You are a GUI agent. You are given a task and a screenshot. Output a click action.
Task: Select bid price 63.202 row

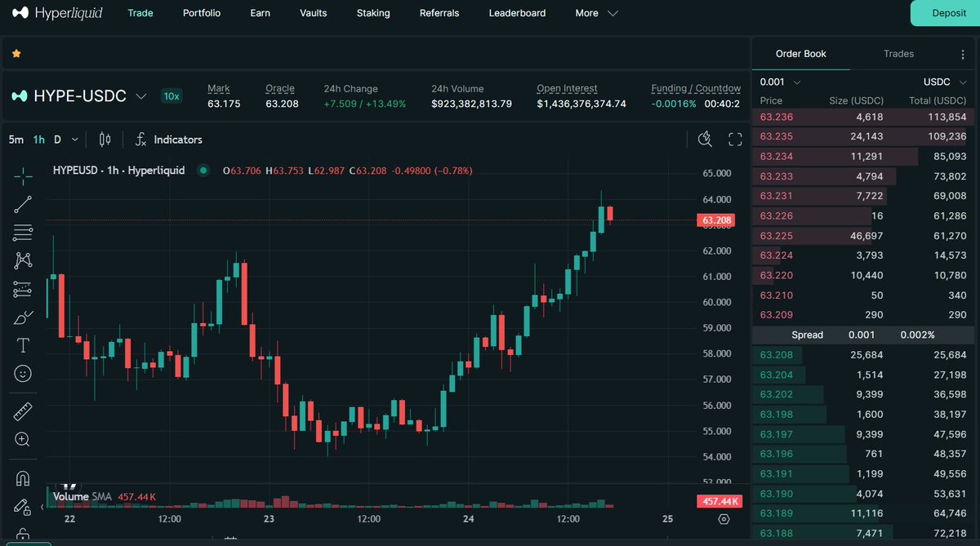(x=863, y=394)
